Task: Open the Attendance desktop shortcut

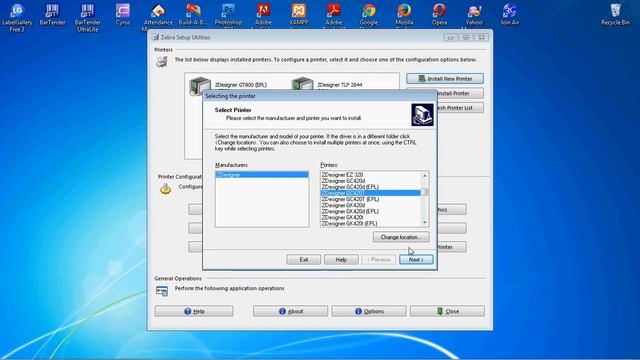Action: (x=158, y=16)
